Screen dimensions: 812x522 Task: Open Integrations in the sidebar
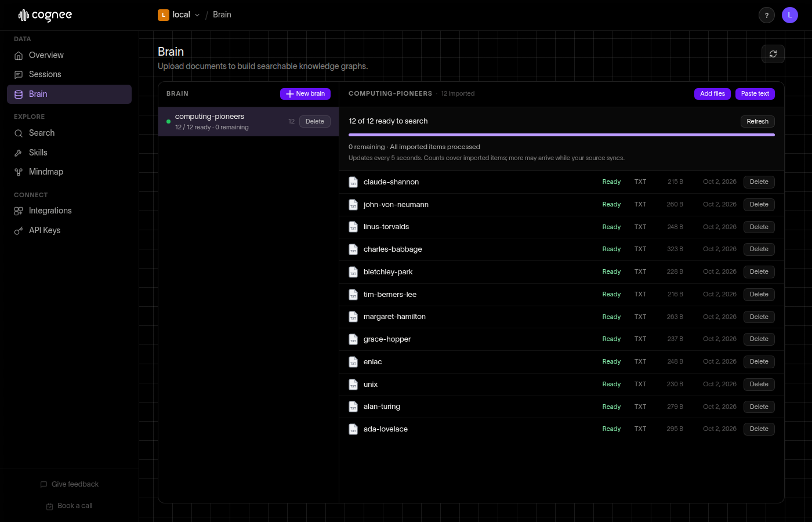[x=69, y=211]
